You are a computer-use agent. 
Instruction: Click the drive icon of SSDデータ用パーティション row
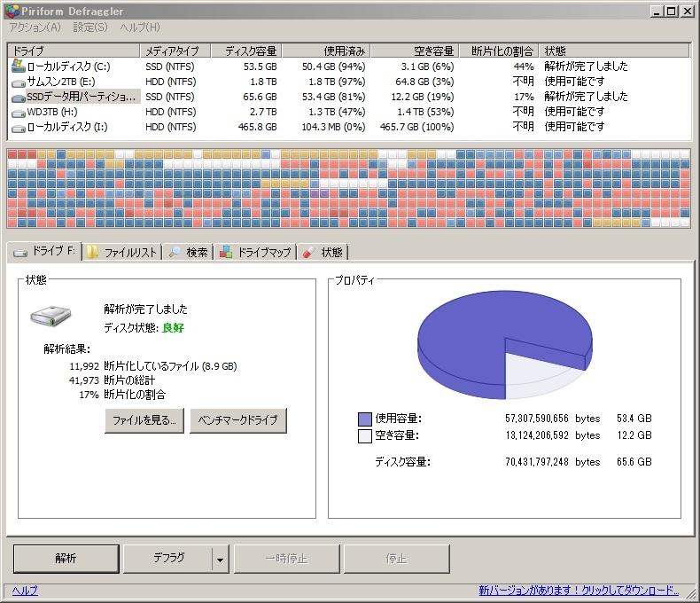19,98
